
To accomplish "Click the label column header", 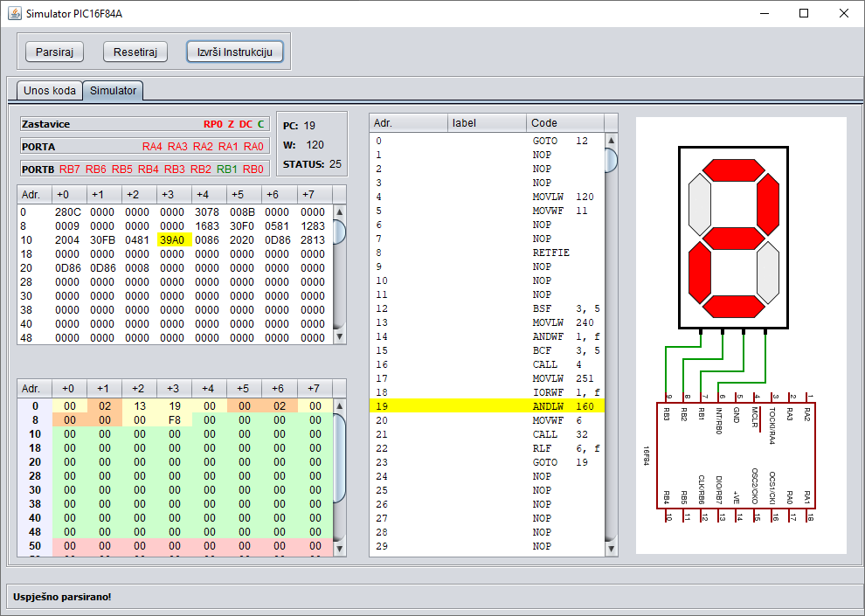I will coord(488,123).
